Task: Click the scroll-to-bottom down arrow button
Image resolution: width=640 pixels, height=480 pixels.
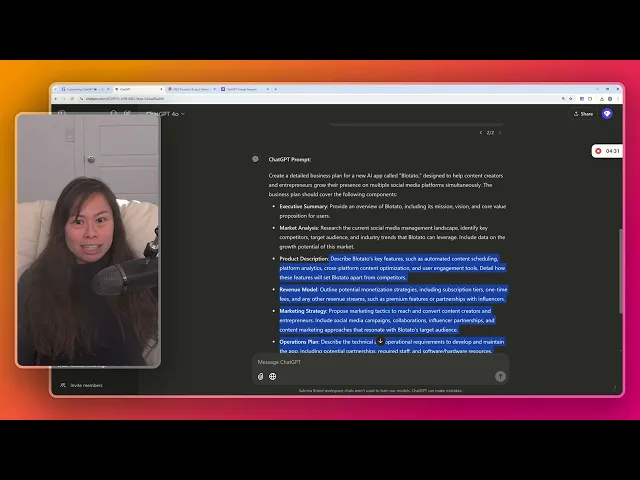Action: (x=380, y=341)
